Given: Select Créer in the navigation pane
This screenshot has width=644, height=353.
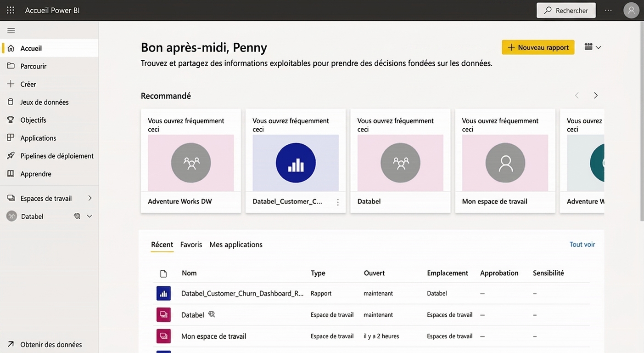Looking at the screenshot, I should (50, 84).
